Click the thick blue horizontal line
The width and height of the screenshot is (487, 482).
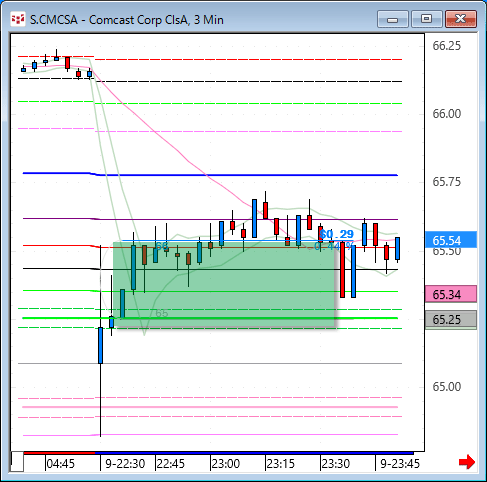pyautogui.click(x=210, y=174)
